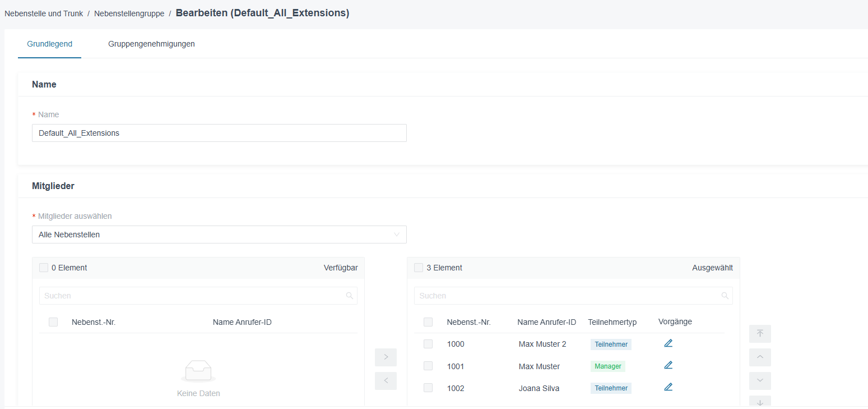This screenshot has width=868, height=409.
Task: Move selected member up one position
Action: (x=760, y=357)
